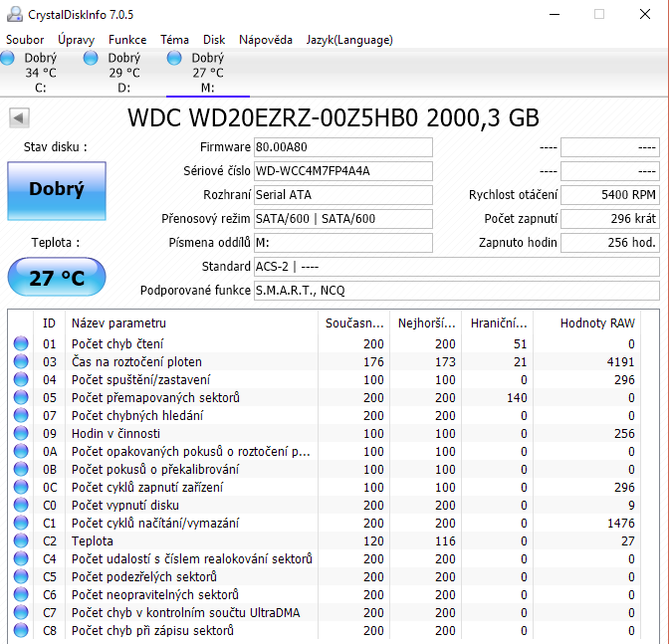Switch to the D: disk tab at 29 °C

coord(124,73)
